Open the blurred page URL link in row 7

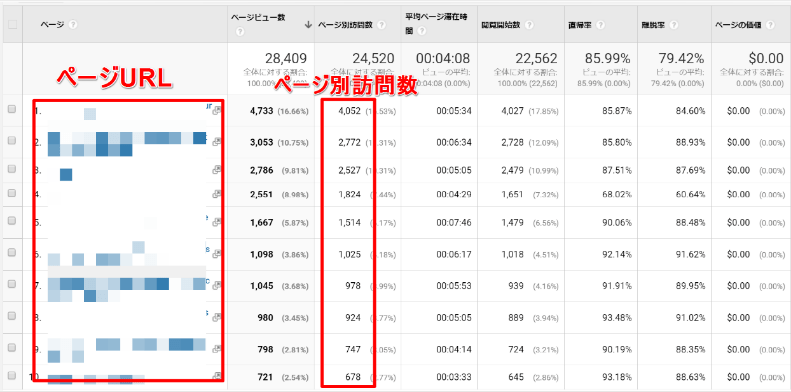(x=127, y=289)
